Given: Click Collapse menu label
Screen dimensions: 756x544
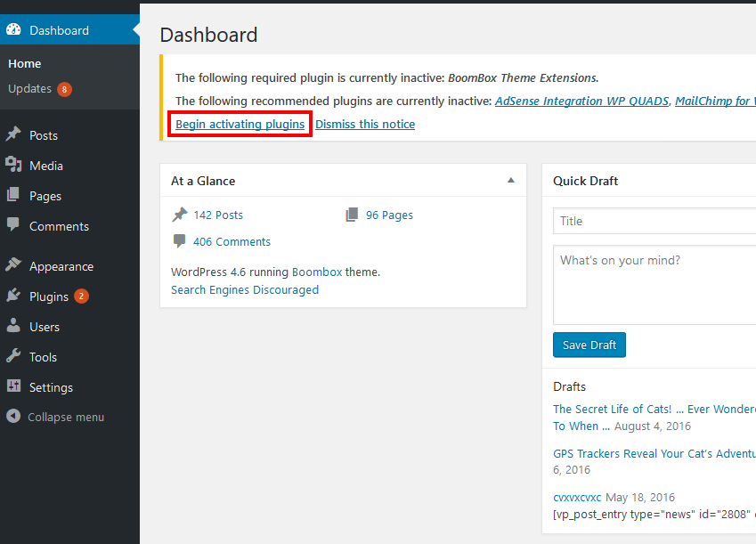Looking at the screenshot, I should point(66,418).
